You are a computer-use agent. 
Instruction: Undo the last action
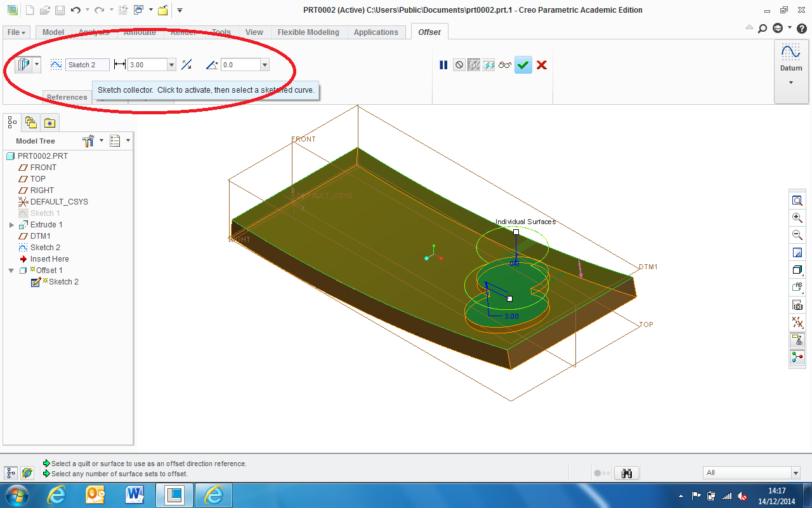coord(75,10)
